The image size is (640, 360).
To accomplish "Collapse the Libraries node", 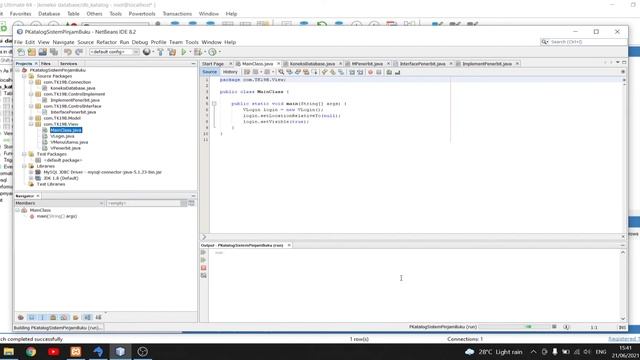I will [24, 166].
